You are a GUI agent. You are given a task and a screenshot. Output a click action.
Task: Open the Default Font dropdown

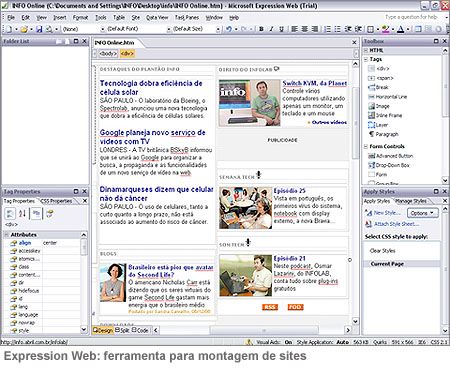click(169, 29)
